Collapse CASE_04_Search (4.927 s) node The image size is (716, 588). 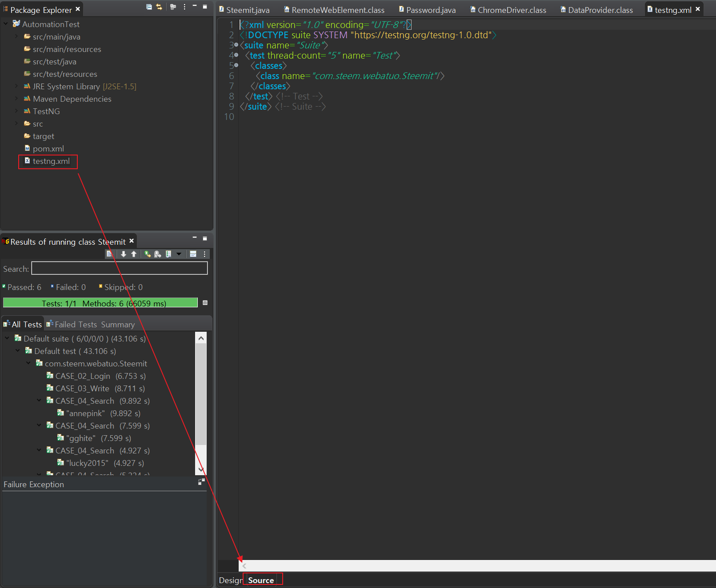39,450
